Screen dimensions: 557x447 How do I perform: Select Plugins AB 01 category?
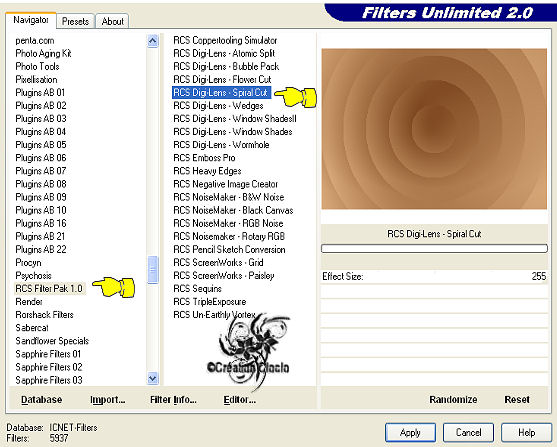40,93
